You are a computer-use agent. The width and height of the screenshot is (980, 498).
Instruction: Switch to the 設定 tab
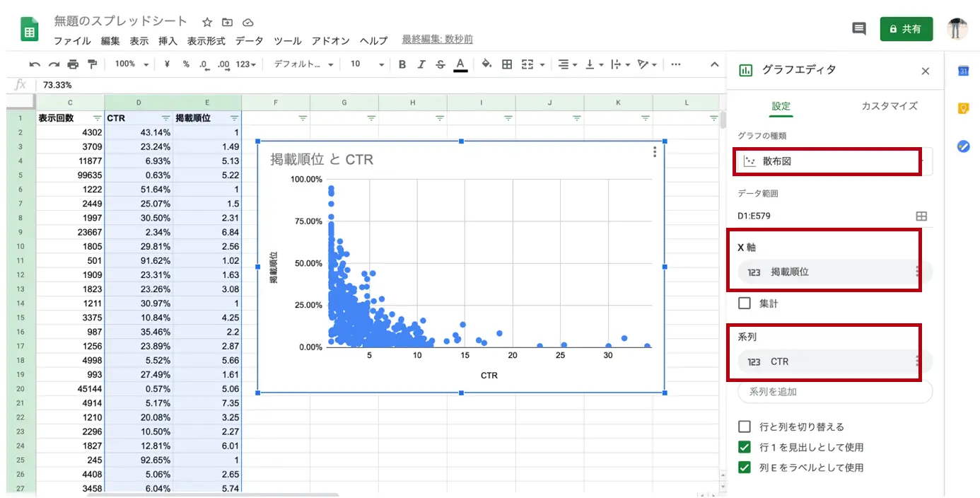781,106
